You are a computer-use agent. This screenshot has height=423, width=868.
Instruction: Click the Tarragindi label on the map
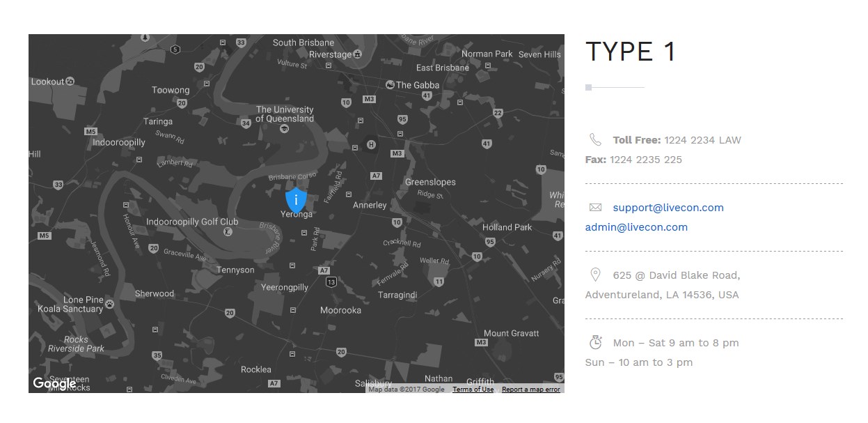397,295
